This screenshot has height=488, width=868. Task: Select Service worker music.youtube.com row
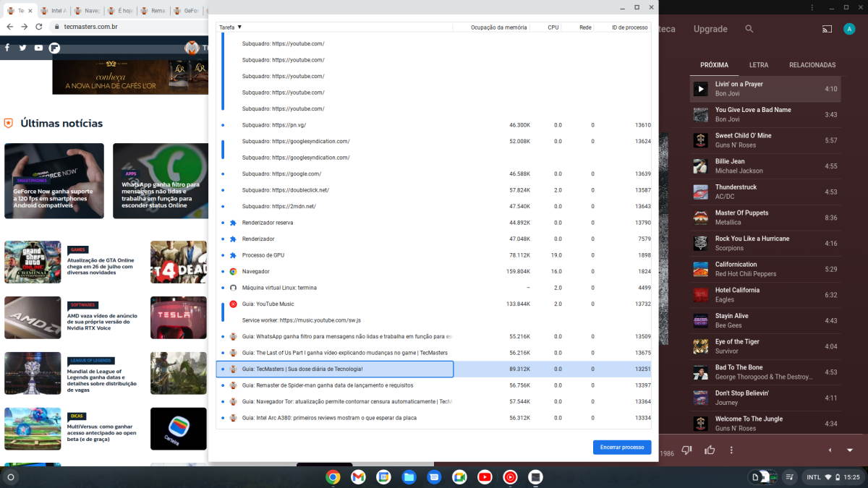click(x=434, y=320)
